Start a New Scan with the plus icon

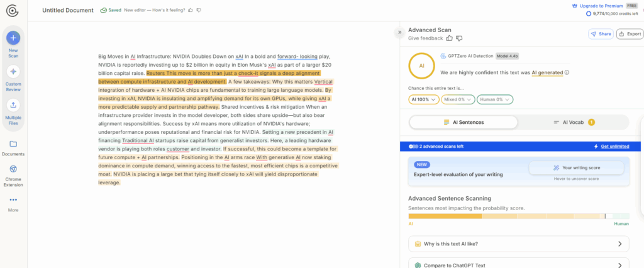click(13, 38)
